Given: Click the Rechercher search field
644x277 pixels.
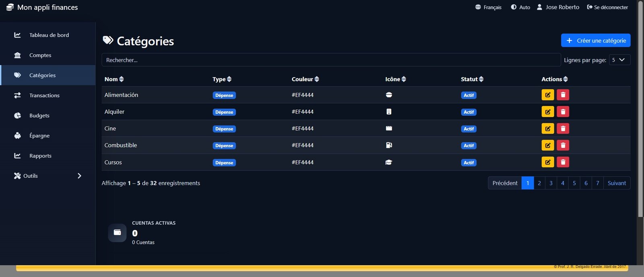Looking at the screenshot, I should click(331, 60).
